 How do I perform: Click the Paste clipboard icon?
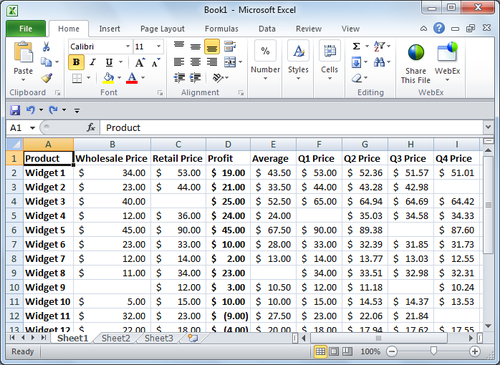click(x=23, y=53)
